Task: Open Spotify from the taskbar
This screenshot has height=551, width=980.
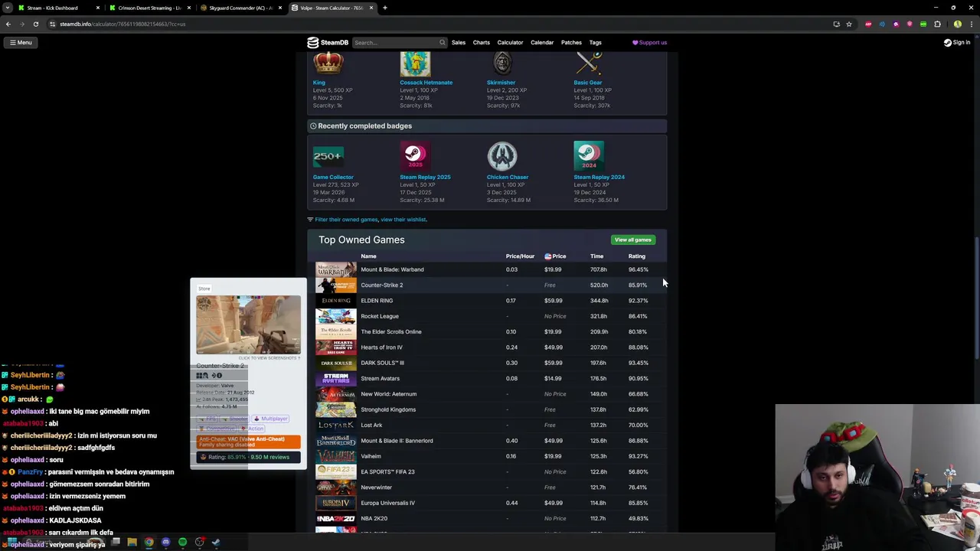Action: (182, 542)
